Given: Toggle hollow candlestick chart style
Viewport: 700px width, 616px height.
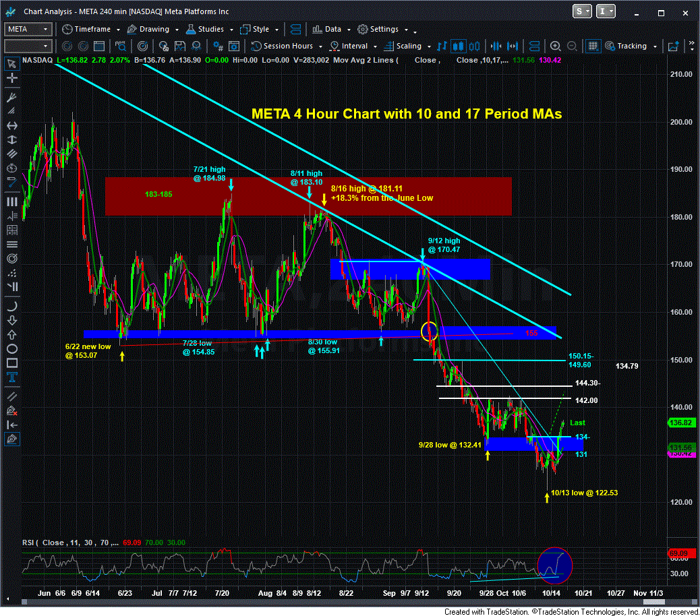Looking at the screenshot, I should [x=474, y=46].
